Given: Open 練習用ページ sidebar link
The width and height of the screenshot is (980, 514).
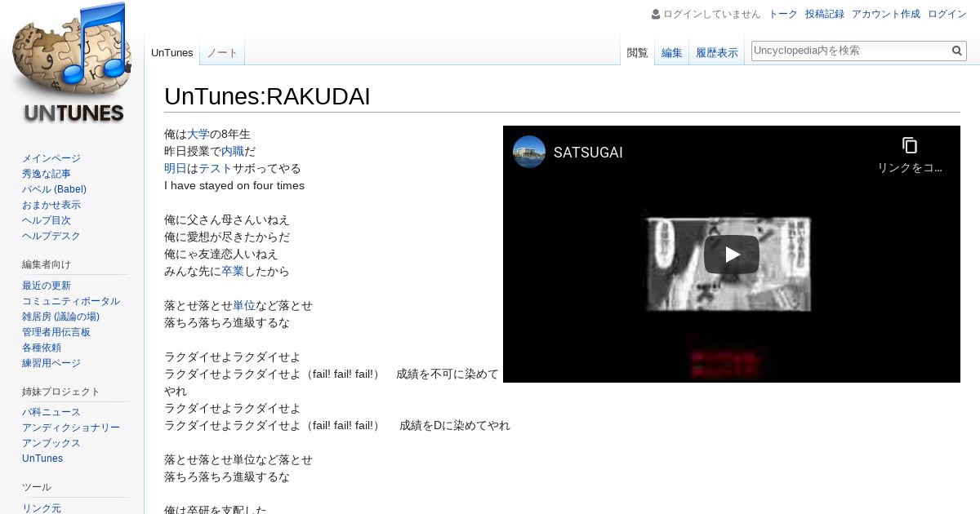Looking at the screenshot, I should pos(51,363).
